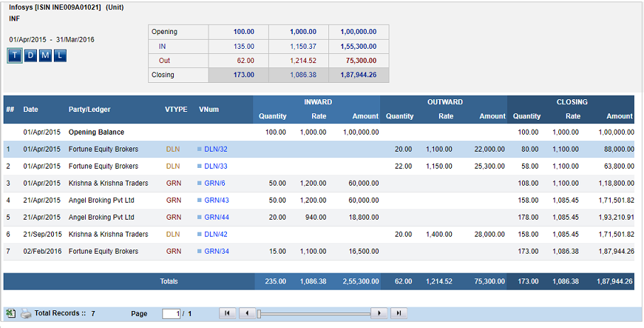Click the Out amount 75,300.00 in summary
The height and width of the screenshot is (328, 644).
coord(361,61)
